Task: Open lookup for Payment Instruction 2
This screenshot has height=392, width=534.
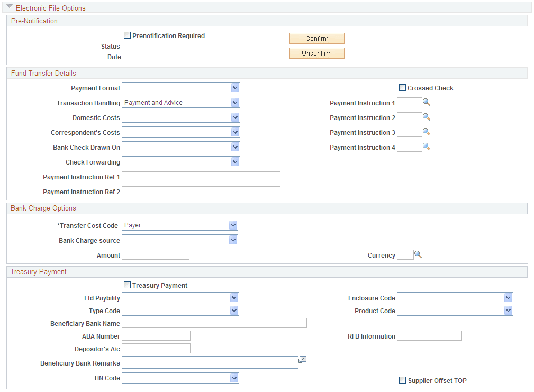Action: 427,117
